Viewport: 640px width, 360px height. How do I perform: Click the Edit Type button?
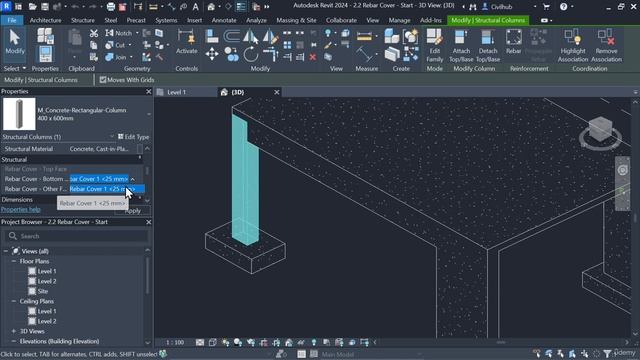(133, 137)
